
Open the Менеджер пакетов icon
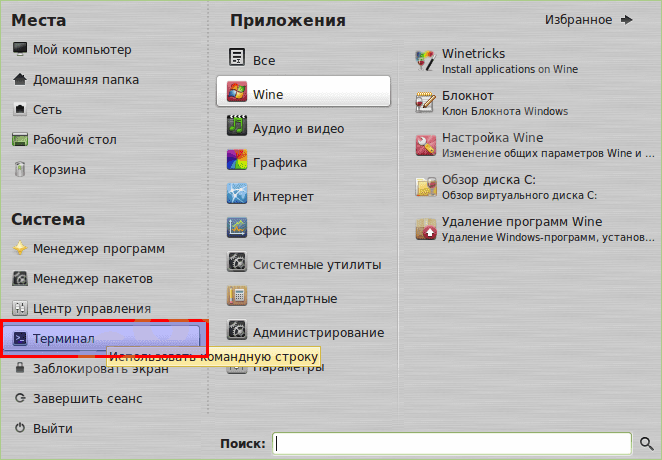19,278
